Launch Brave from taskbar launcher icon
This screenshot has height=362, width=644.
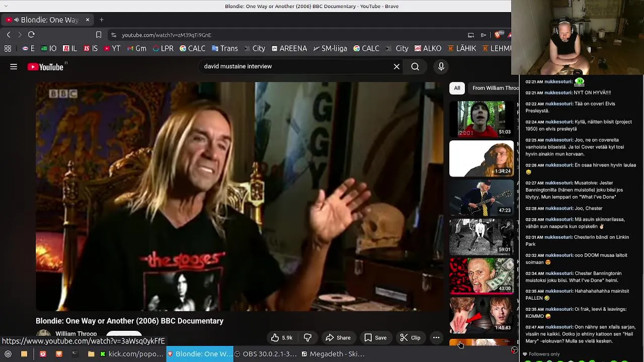point(59,354)
